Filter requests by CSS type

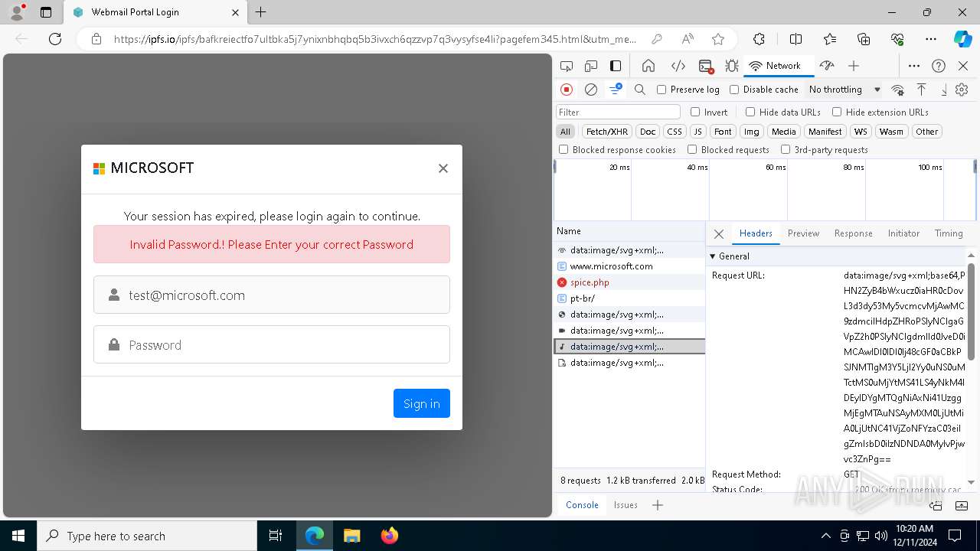(x=674, y=132)
